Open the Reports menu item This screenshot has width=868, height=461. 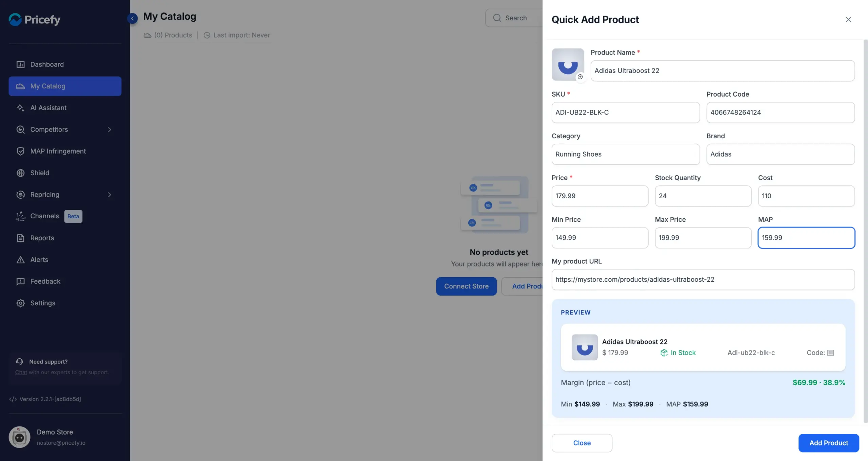click(x=65, y=238)
